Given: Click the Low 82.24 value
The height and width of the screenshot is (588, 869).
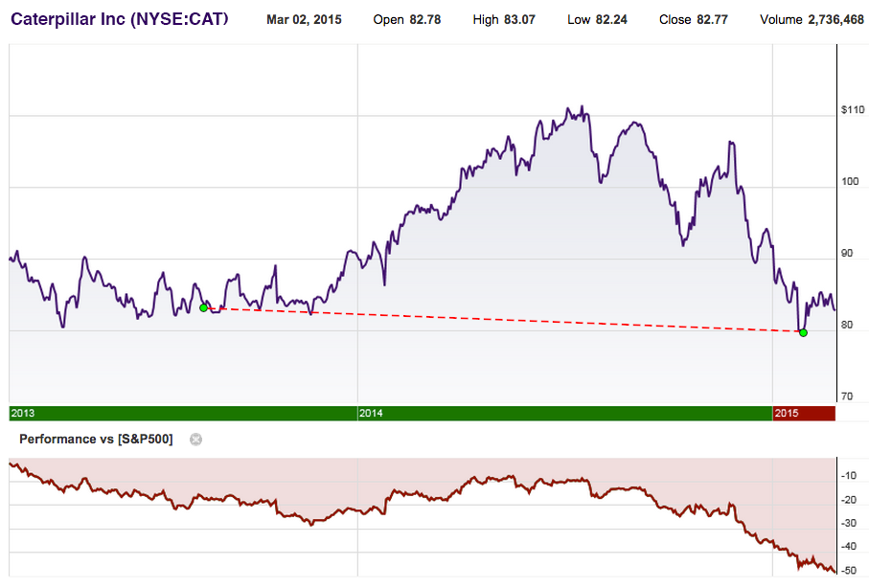Looking at the screenshot, I should click(x=597, y=19).
